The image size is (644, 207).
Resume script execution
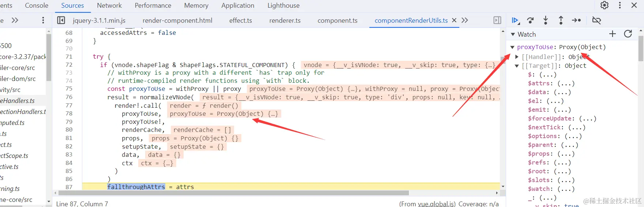(515, 21)
